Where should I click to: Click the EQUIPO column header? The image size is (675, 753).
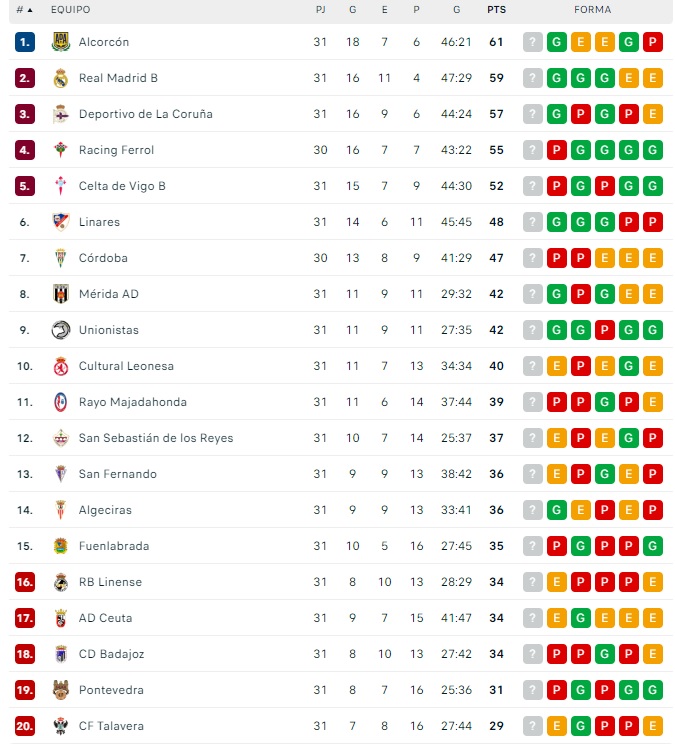[70, 10]
